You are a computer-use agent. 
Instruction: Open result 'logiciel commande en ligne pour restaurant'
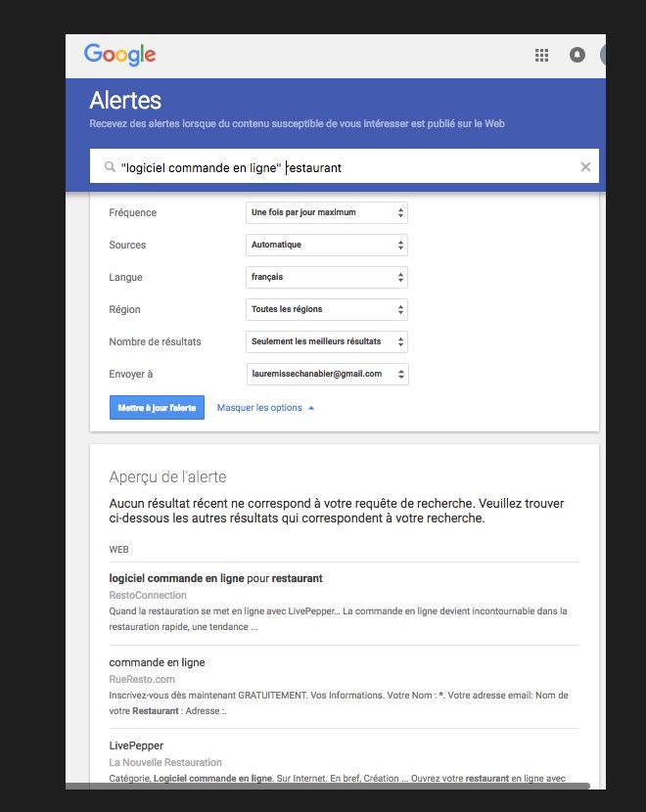(x=215, y=578)
